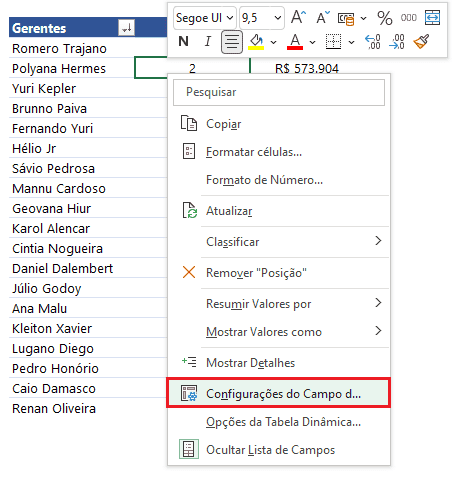452x477 pixels.
Task: Expand Mostrar Valores como arrow
Action: [x=378, y=331]
